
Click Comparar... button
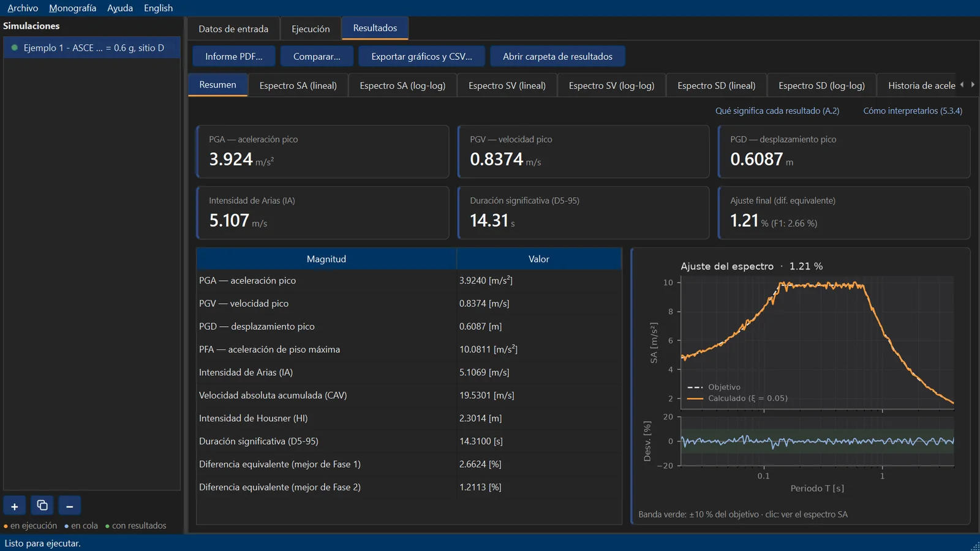(317, 56)
